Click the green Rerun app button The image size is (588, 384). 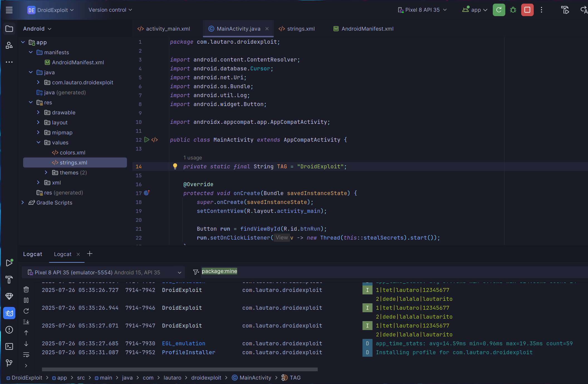pyautogui.click(x=499, y=10)
